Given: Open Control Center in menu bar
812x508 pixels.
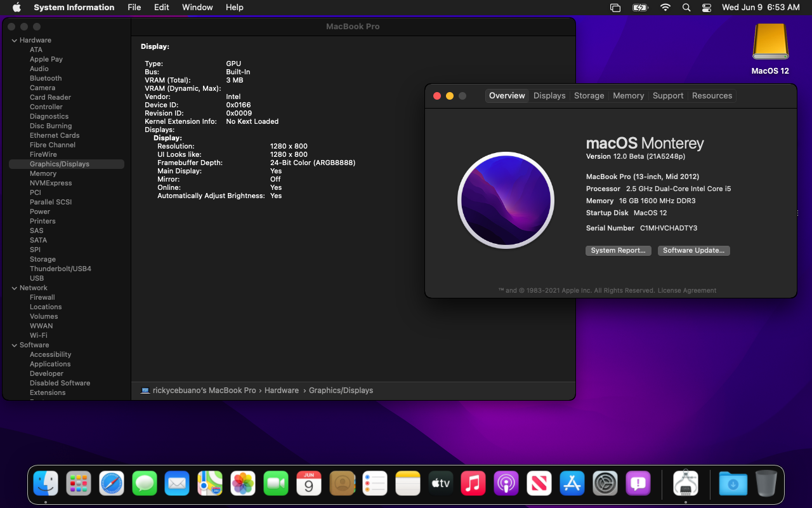Looking at the screenshot, I should point(707,8).
